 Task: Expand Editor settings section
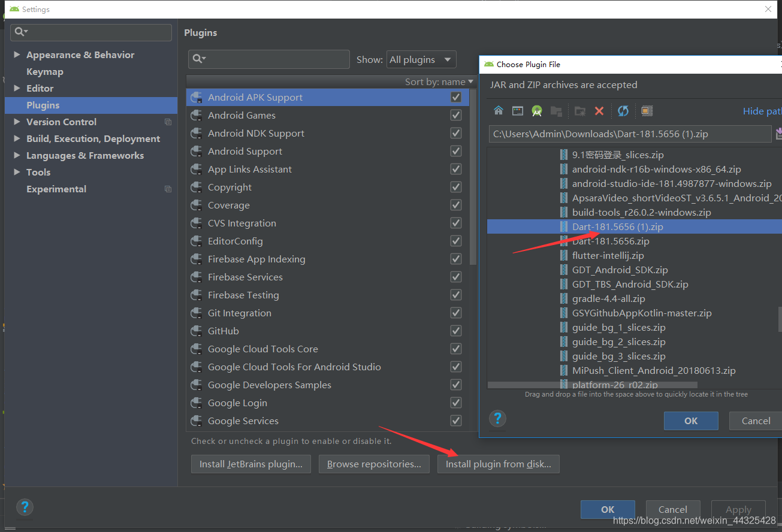(17, 88)
